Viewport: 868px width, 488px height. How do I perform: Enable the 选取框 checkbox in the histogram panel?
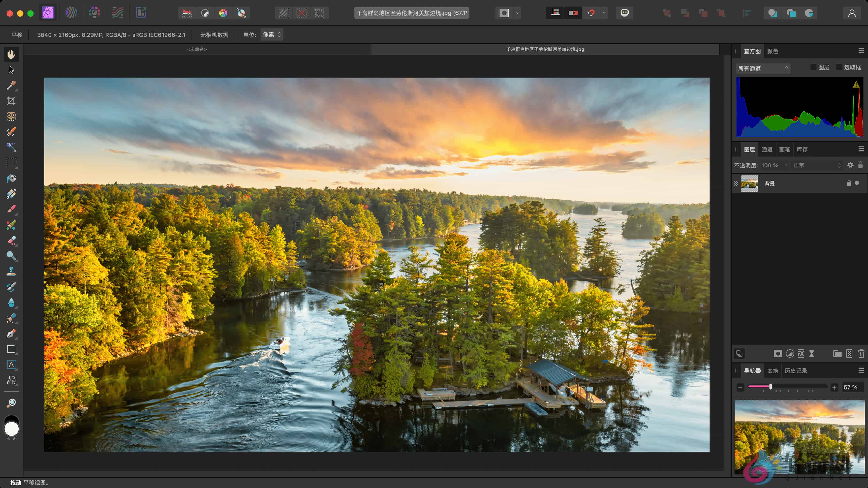click(x=839, y=67)
